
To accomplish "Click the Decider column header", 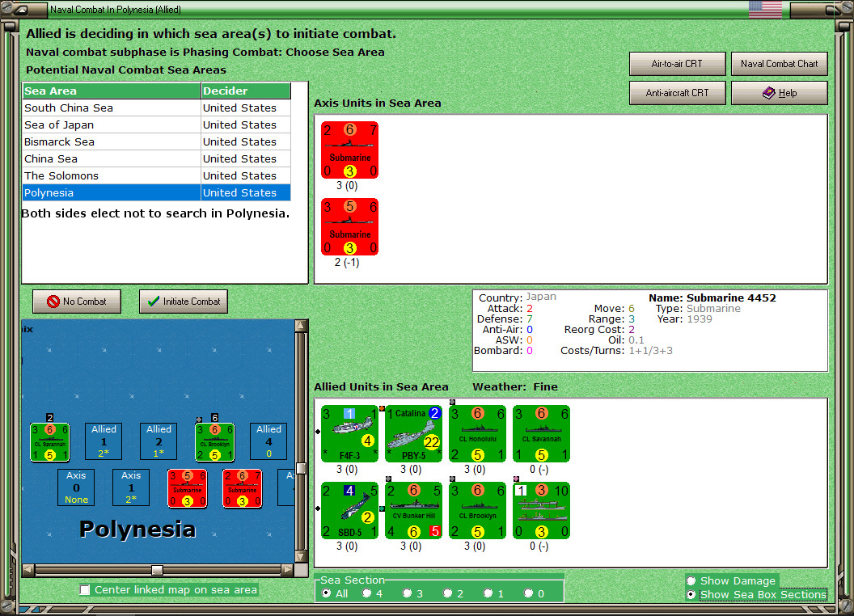I will point(246,91).
